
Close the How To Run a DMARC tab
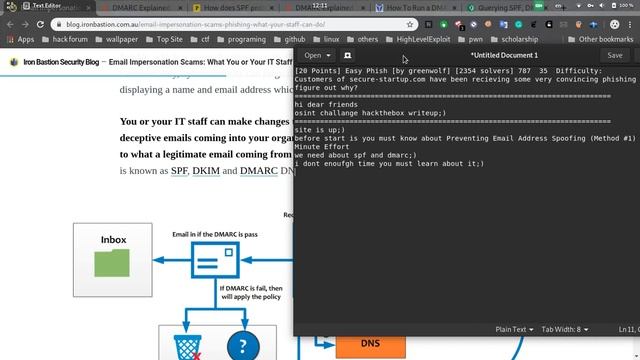tap(454, 8)
